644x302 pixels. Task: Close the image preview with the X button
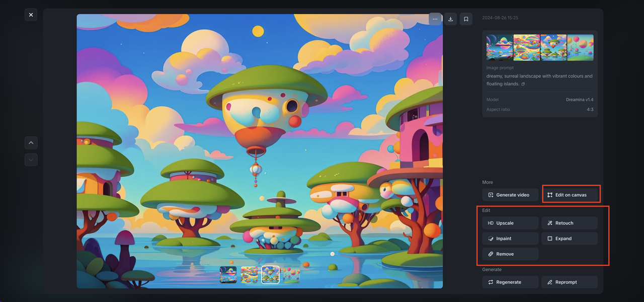click(31, 15)
